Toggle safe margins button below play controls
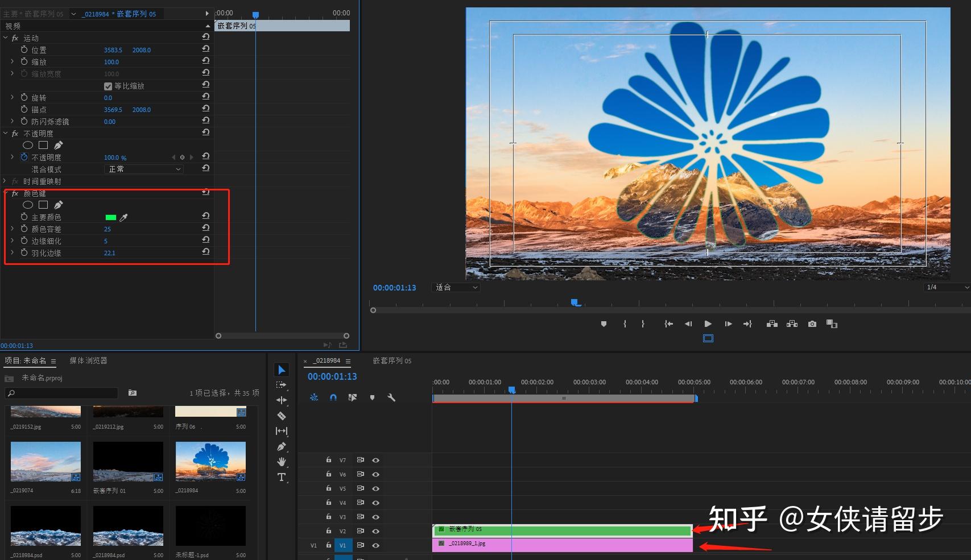This screenshot has height=560, width=971. tap(708, 338)
